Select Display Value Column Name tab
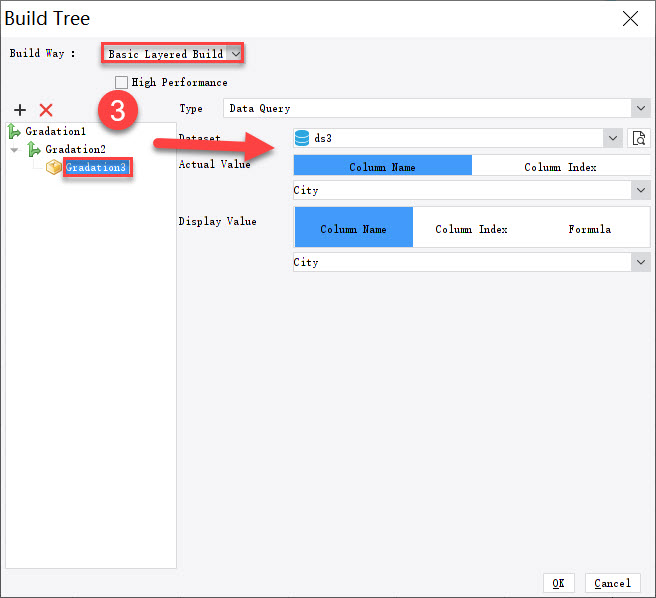 point(354,227)
